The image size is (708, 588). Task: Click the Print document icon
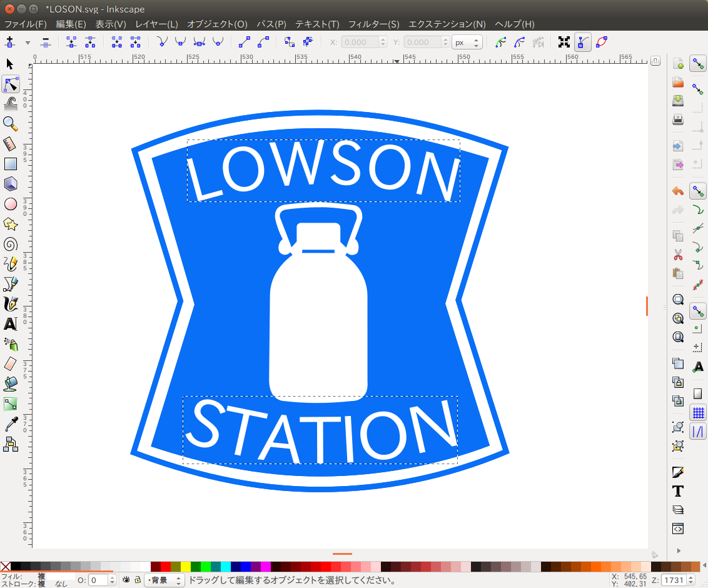click(678, 119)
